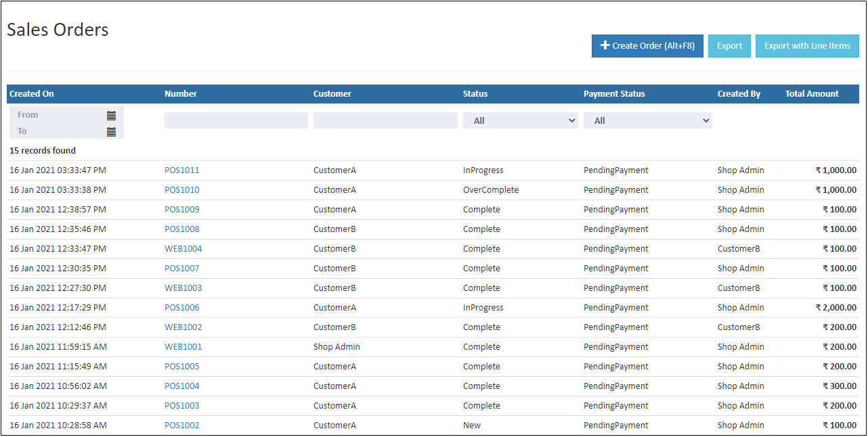Click the Customer column header
868x437 pixels.
pyautogui.click(x=332, y=93)
